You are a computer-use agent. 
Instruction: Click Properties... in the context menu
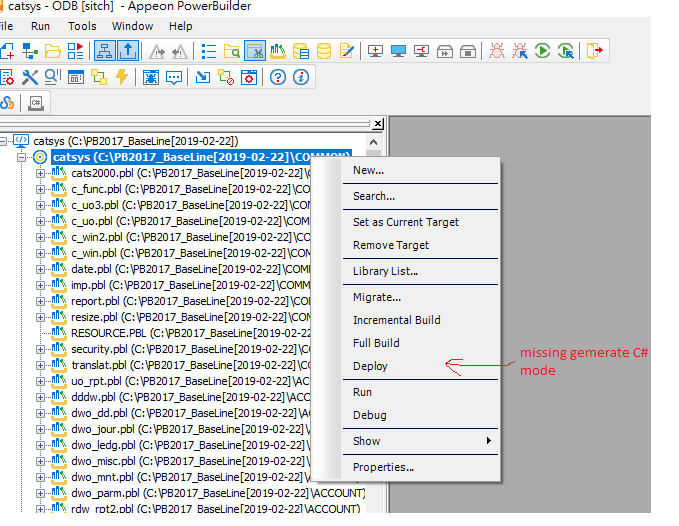[383, 467]
